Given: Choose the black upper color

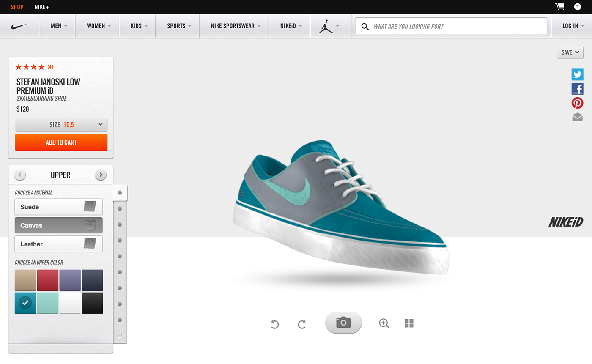Looking at the screenshot, I should pos(92,303).
